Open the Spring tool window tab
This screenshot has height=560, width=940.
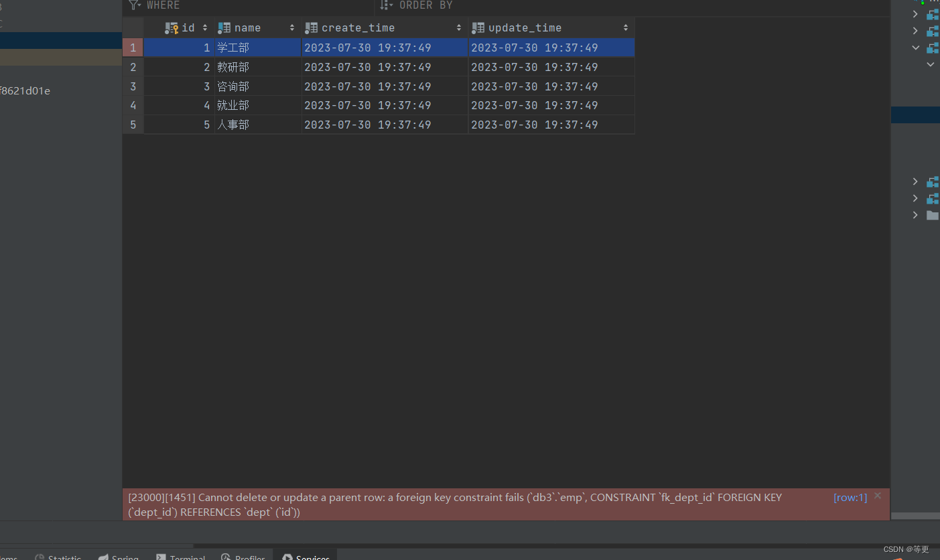119,557
